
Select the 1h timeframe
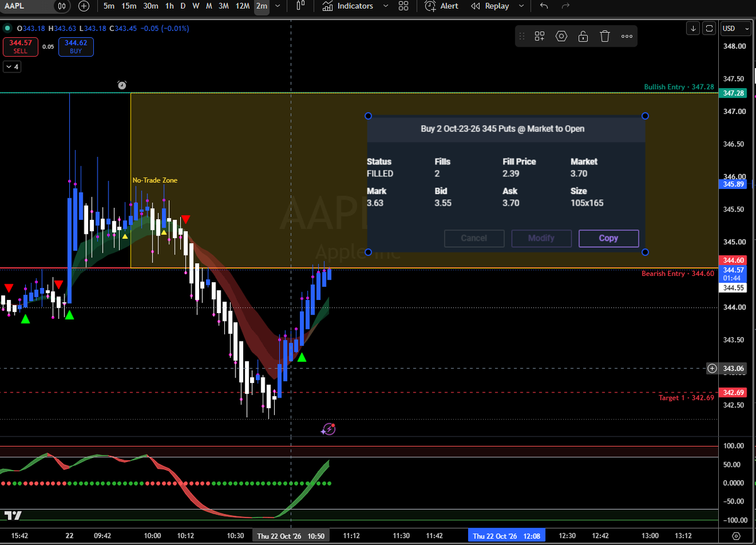(169, 6)
